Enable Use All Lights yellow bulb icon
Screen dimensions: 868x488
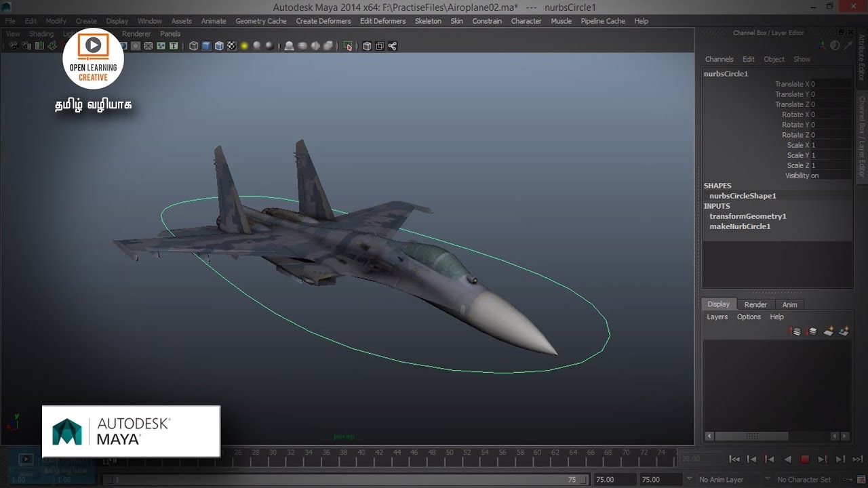point(243,46)
